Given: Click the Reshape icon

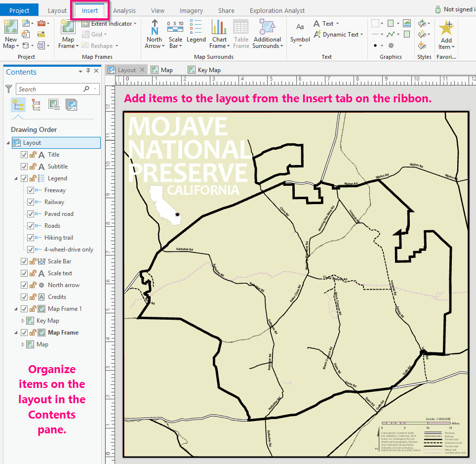Looking at the screenshot, I should tap(85, 45).
